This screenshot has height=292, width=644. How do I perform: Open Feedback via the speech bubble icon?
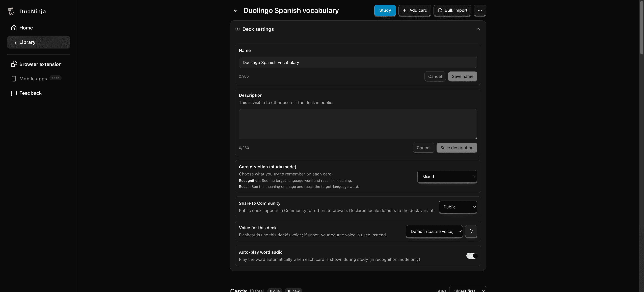[14, 93]
